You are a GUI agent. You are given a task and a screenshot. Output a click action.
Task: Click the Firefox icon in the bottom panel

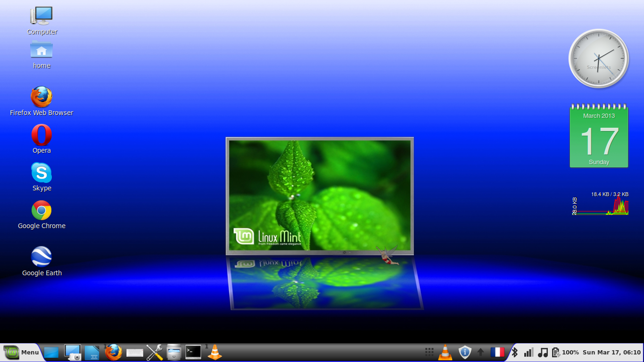113,352
